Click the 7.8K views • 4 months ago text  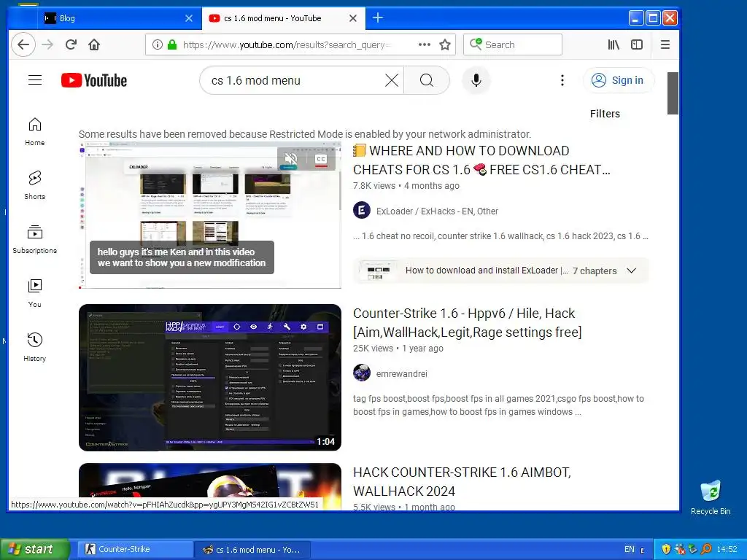click(x=406, y=186)
